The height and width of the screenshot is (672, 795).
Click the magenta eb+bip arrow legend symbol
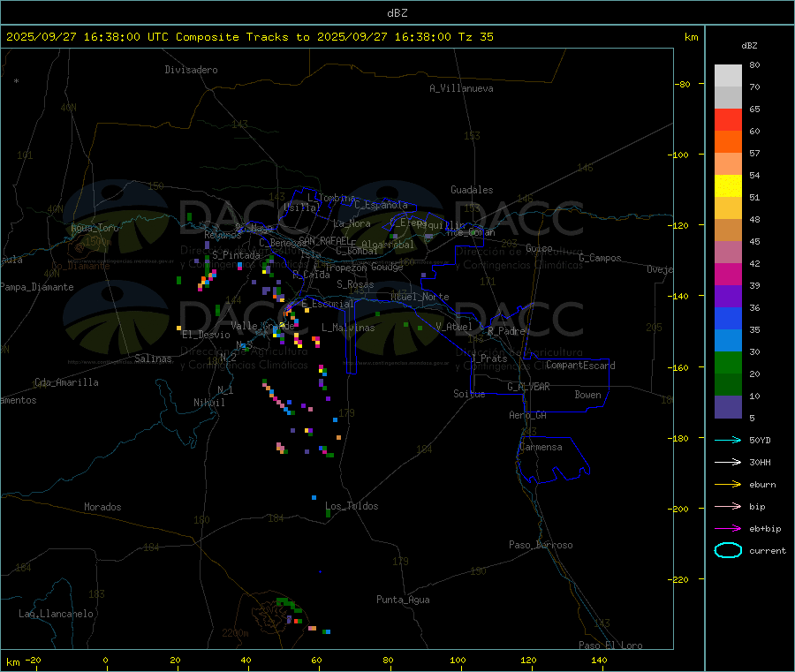728,529
